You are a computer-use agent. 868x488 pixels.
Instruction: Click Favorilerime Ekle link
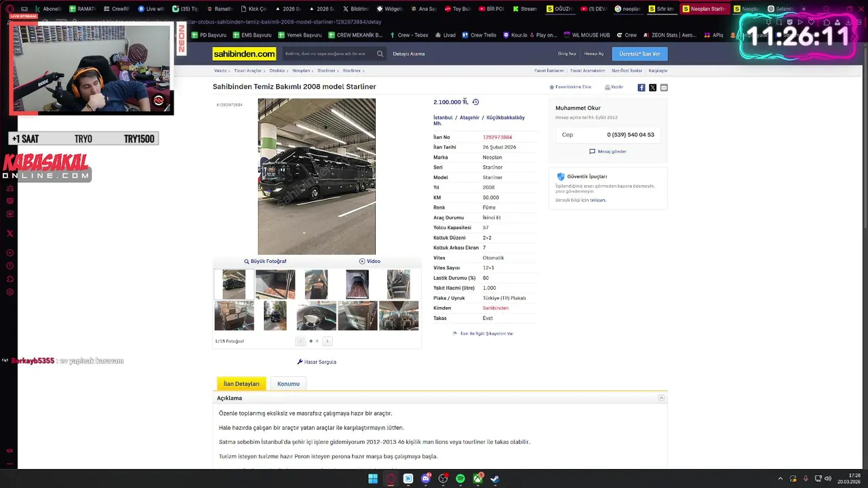570,87
